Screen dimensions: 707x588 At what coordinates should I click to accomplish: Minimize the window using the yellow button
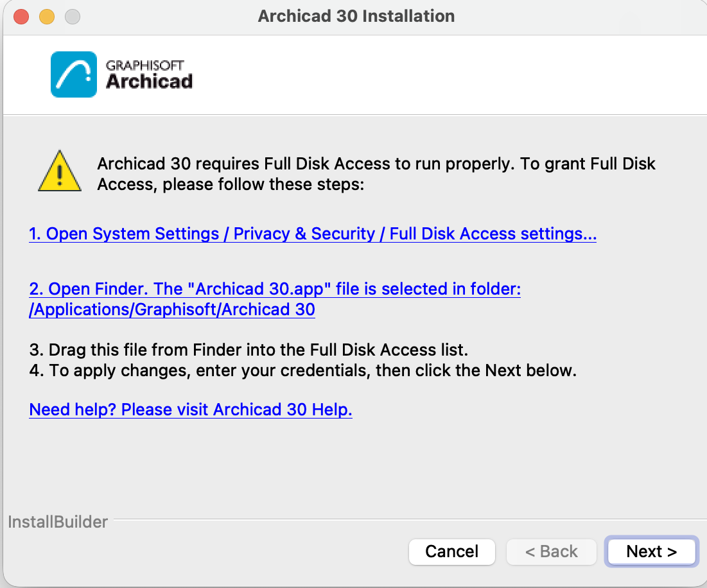pos(47,17)
